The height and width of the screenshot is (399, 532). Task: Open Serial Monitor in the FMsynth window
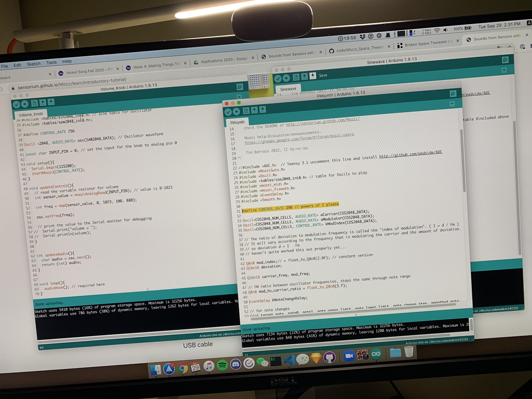pos(453,94)
